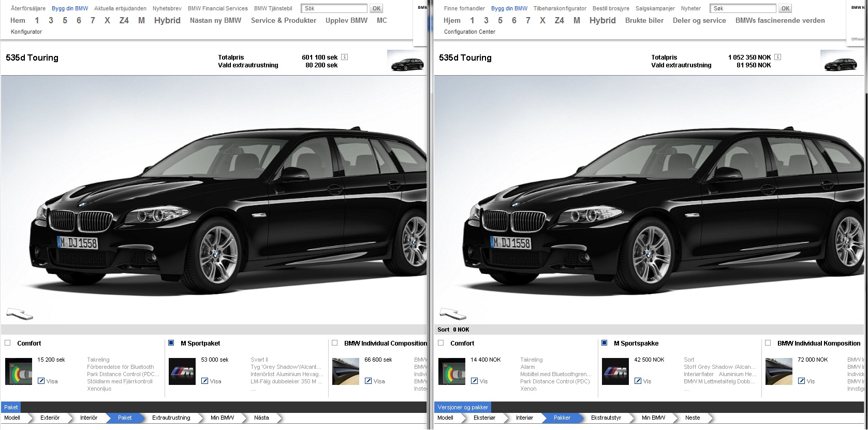Select Hjem in the Norwegian main menu
This screenshot has width=868, height=430.
(x=452, y=20)
